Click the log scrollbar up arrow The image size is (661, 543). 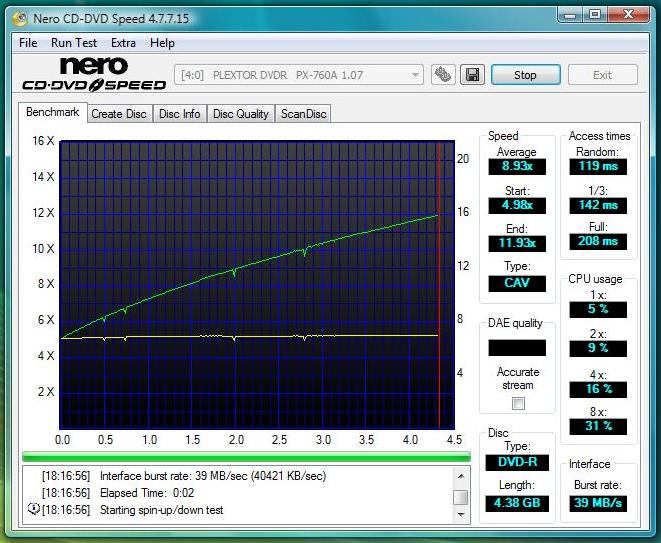coord(461,476)
